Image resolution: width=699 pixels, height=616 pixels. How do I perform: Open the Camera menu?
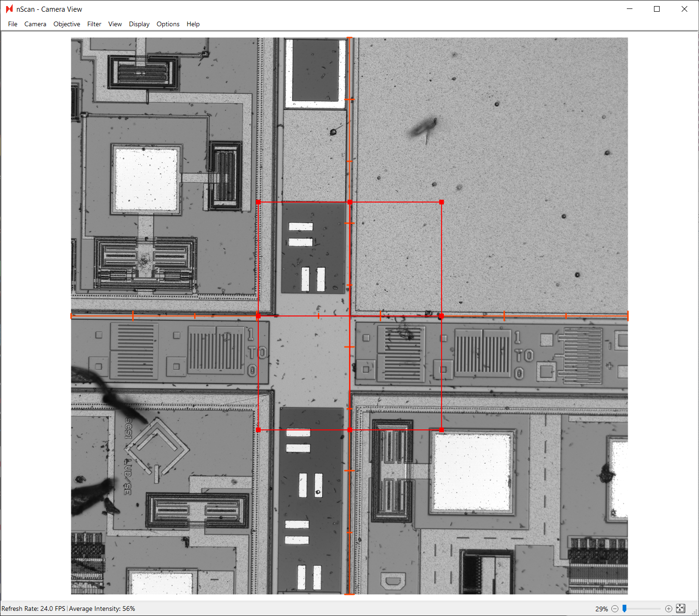(x=35, y=24)
